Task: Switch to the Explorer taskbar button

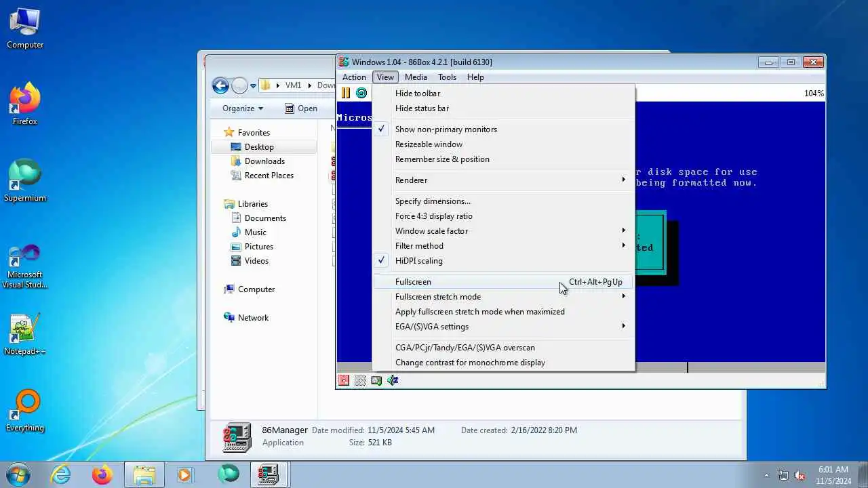Action: pyautogui.click(x=144, y=474)
